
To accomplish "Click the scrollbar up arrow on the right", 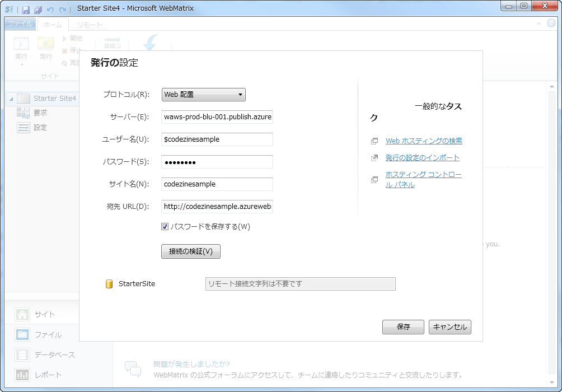I will tap(552, 86).
